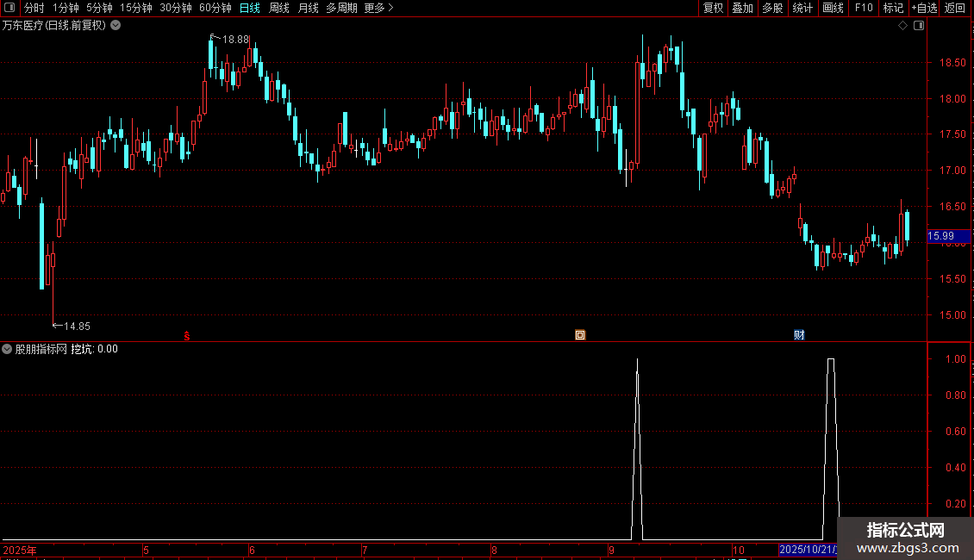Open the 多股 multi-stock view
This screenshot has height=560, width=974.
(772, 8)
